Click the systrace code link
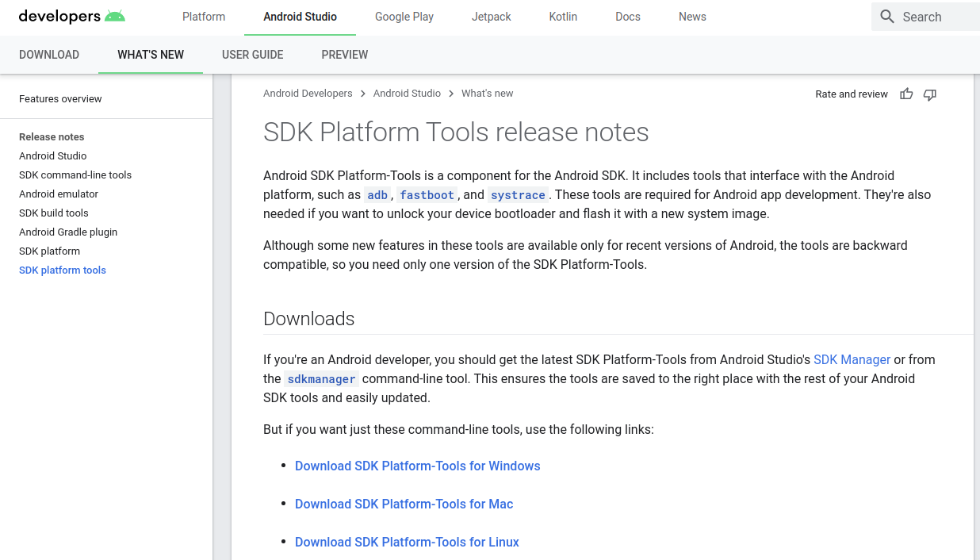 (518, 195)
